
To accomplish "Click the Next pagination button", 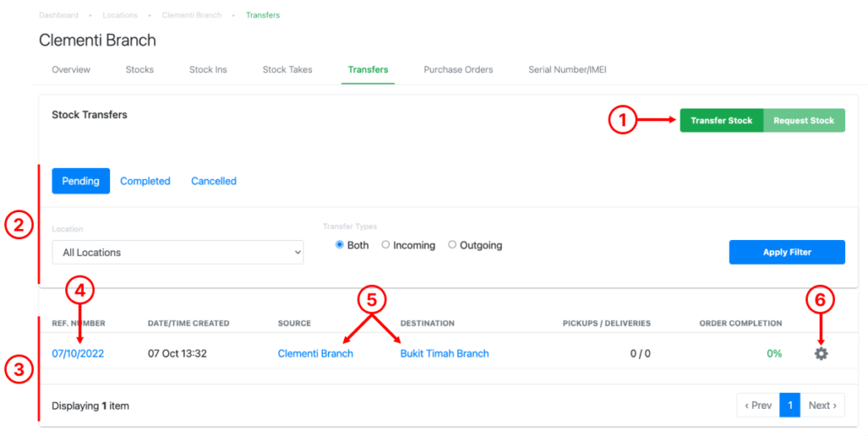I will pyautogui.click(x=822, y=405).
